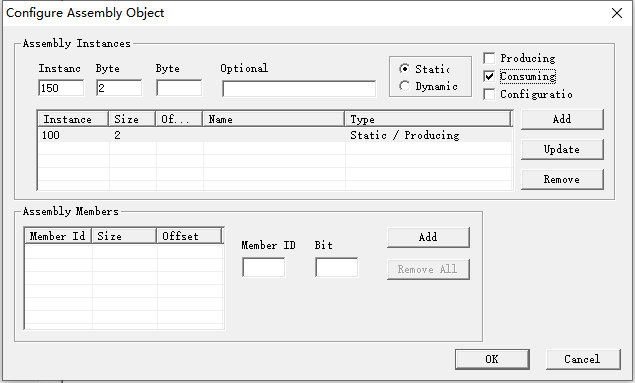635x383 pixels.
Task: Click Add in Assembly Instances
Action: (x=562, y=119)
